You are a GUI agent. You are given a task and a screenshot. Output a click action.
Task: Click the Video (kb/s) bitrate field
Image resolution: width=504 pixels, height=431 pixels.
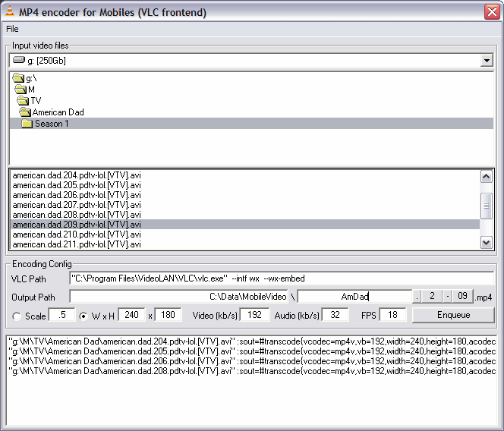(254, 315)
